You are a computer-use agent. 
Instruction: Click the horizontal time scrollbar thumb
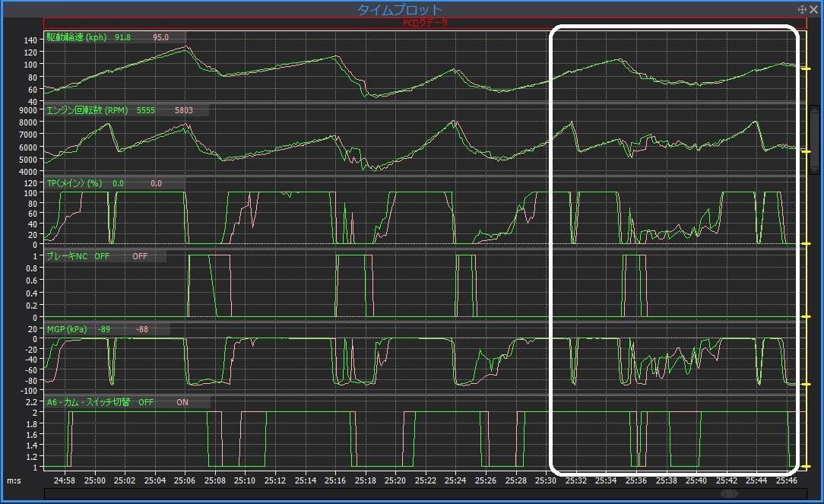coord(729,494)
